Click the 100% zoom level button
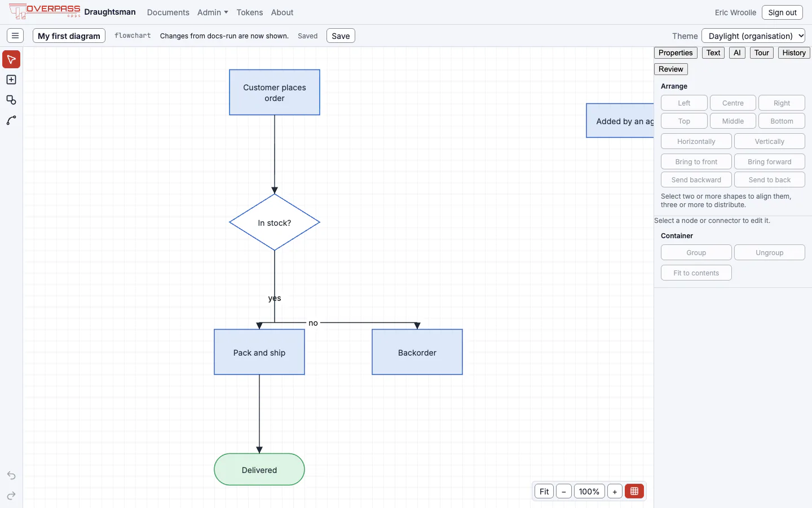 pos(589,491)
